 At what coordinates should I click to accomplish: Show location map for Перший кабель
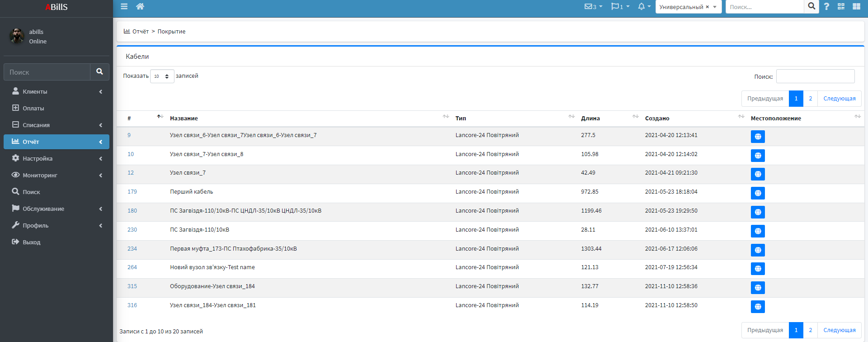click(758, 193)
